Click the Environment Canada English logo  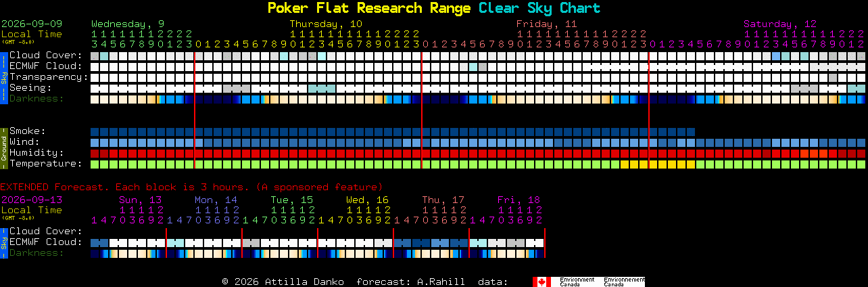[x=577, y=282]
